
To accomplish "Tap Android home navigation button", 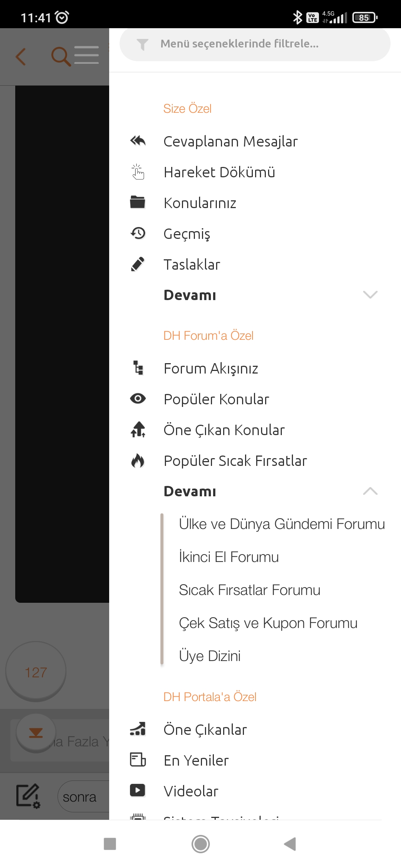I will click(200, 844).
